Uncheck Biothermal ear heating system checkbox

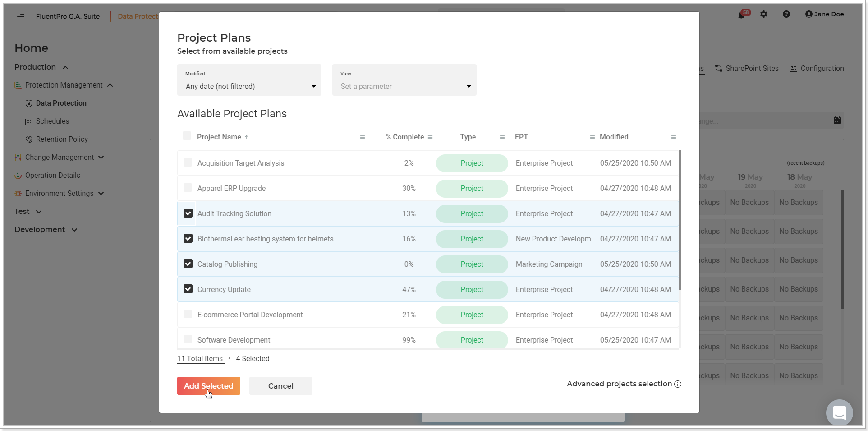coord(188,238)
